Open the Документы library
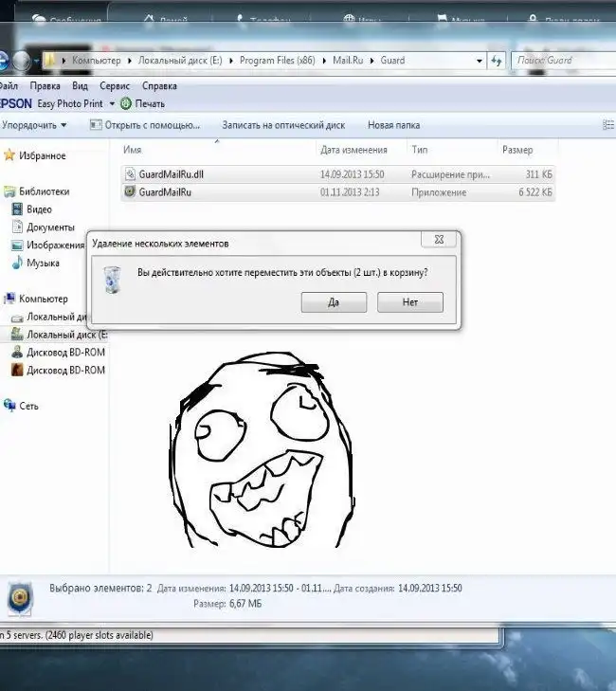This screenshot has height=691, width=616. pos(49,227)
